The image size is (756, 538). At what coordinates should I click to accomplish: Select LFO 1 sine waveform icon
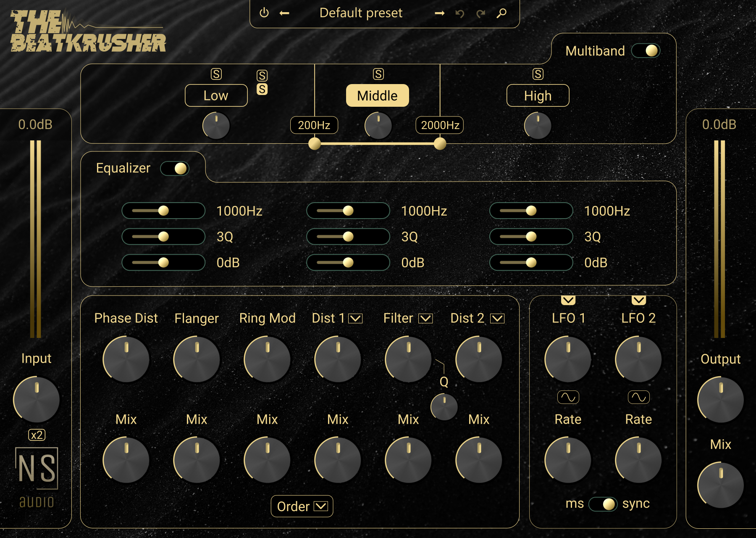568,397
